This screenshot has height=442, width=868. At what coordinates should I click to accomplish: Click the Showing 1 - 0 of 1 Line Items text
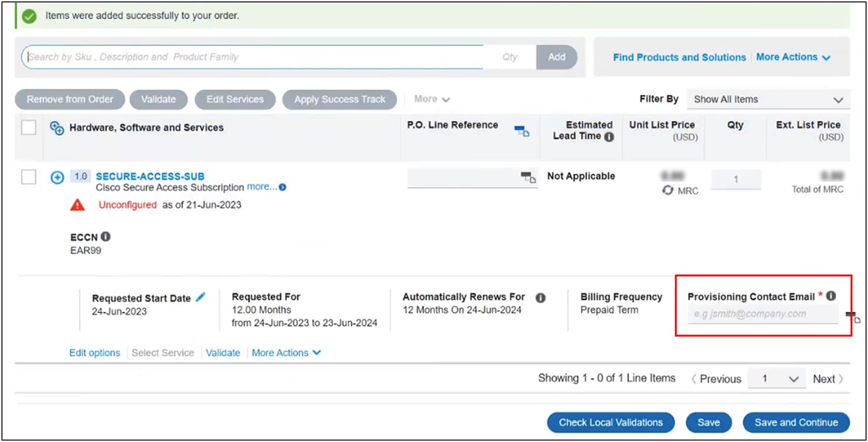[x=607, y=379]
